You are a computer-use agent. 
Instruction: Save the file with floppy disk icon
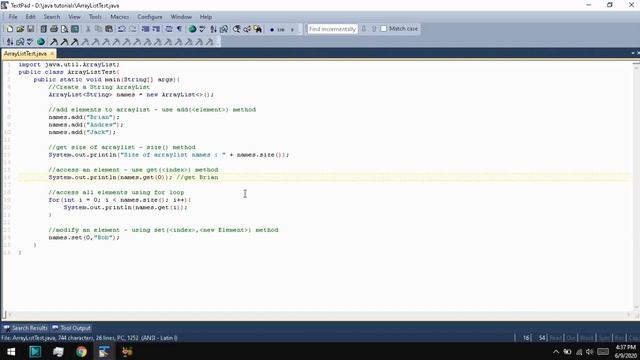pos(31,29)
